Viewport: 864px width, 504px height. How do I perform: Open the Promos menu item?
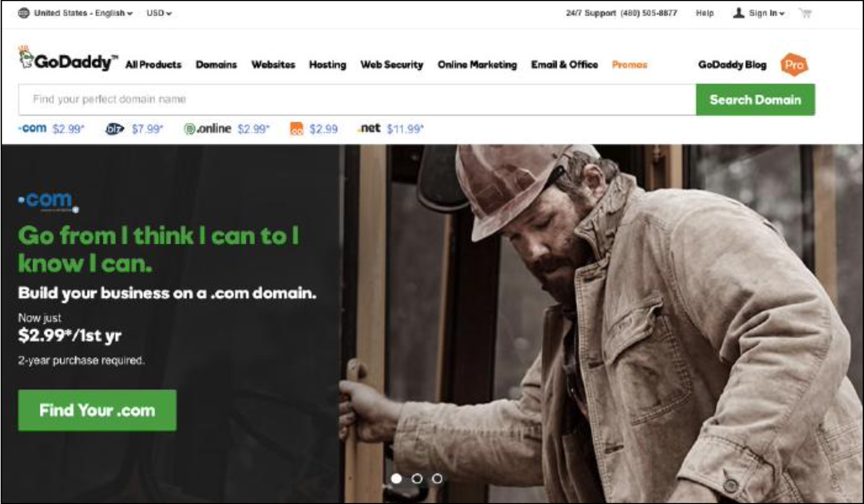click(x=629, y=65)
